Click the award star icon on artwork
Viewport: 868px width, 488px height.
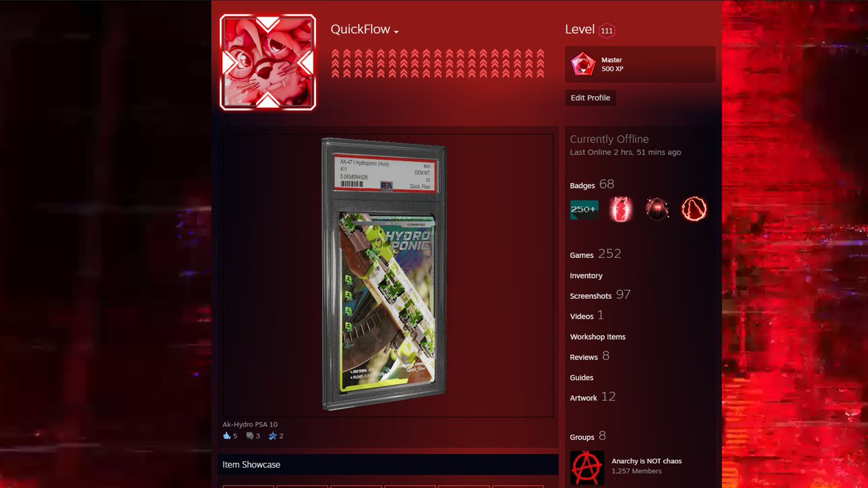(273, 436)
